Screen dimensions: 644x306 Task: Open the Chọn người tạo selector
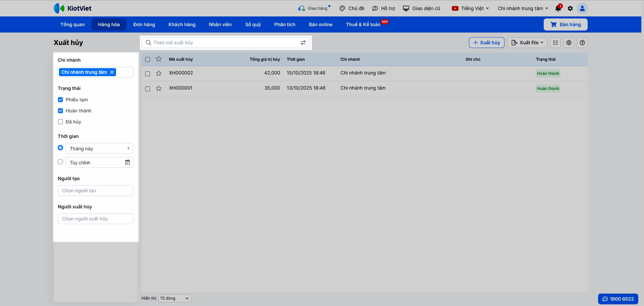coord(96,191)
